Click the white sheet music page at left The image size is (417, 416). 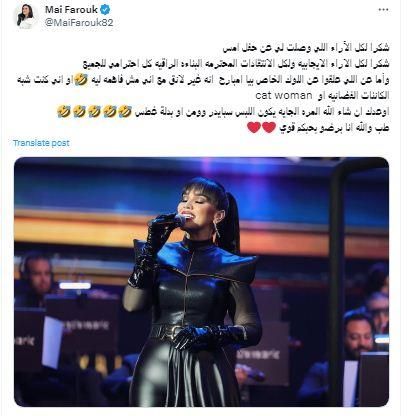(52, 342)
